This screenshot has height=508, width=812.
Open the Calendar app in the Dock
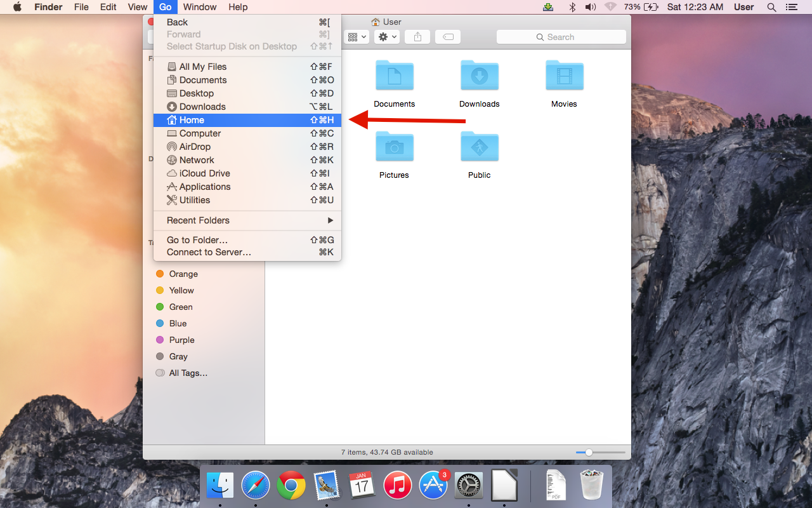pos(362,486)
